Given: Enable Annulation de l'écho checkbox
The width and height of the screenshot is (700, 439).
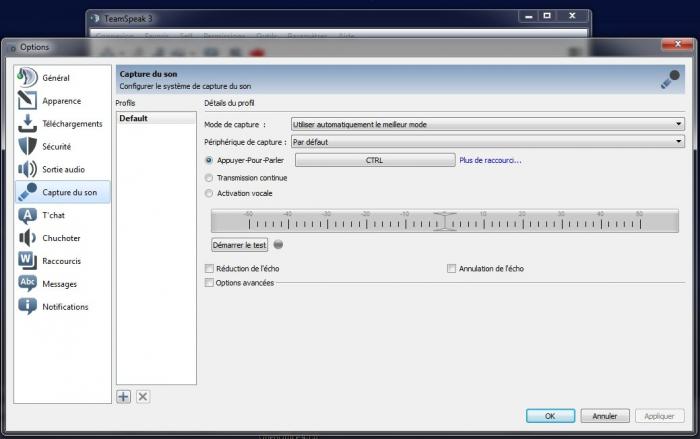Looking at the screenshot, I should click(x=451, y=268).
